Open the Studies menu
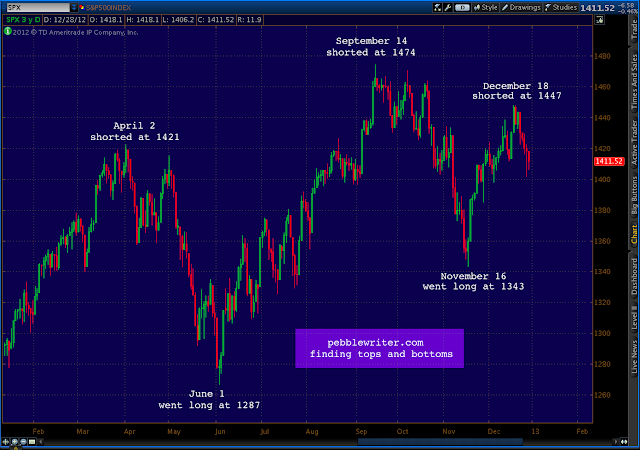The image size is (640, 450). [x=561, y=7]
